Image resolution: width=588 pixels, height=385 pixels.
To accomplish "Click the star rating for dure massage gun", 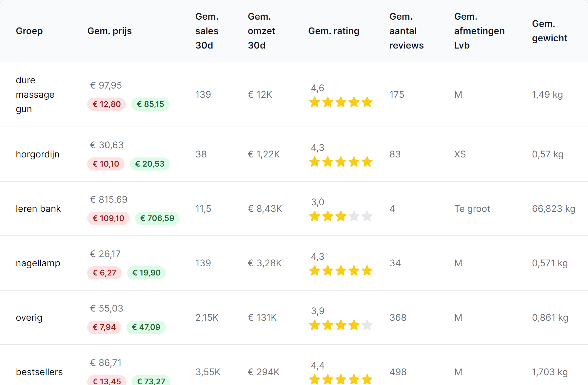I will [341, 102].
